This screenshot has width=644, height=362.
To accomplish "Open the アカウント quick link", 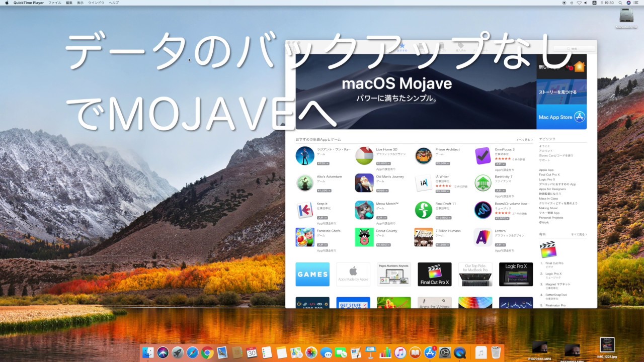I will 546,151.
